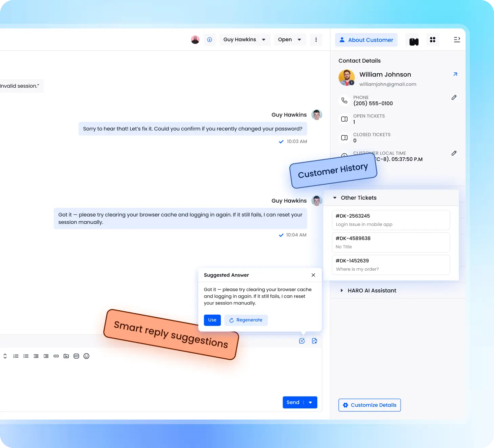
Task: Click the Closed Tickets icon
Action: coord(344,138)
